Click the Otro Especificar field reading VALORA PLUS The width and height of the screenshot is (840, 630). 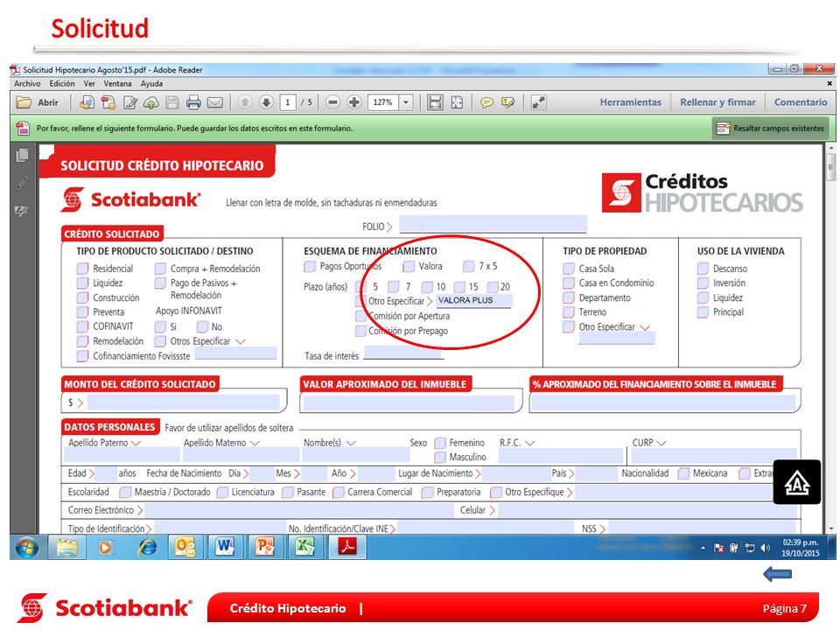473,300
